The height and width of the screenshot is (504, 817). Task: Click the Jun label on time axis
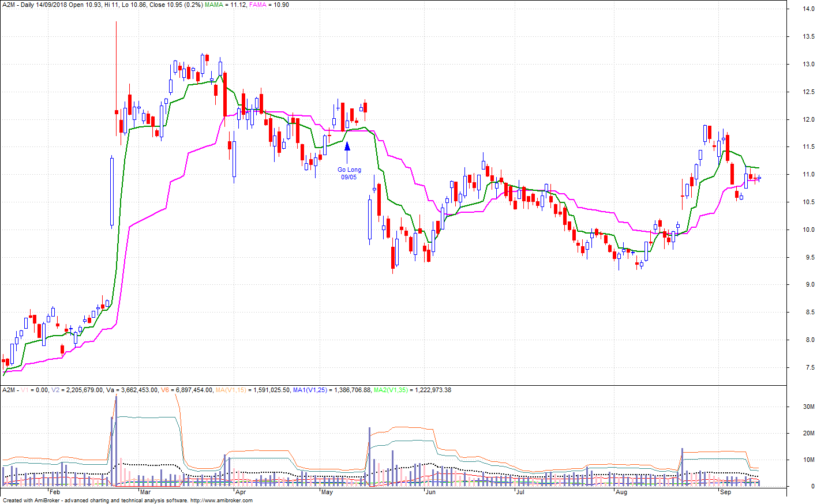pyautogui.click(x=430, y=492)
